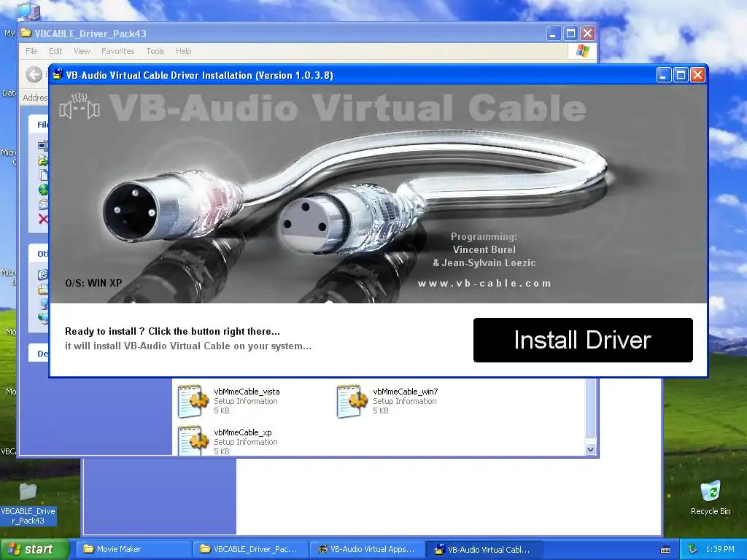Image resolution: width=747 pixels, height=560 pixels.
Task: Open the Tools menu in Explorer window
Action: pyautogui.click(x=155, y=51)
